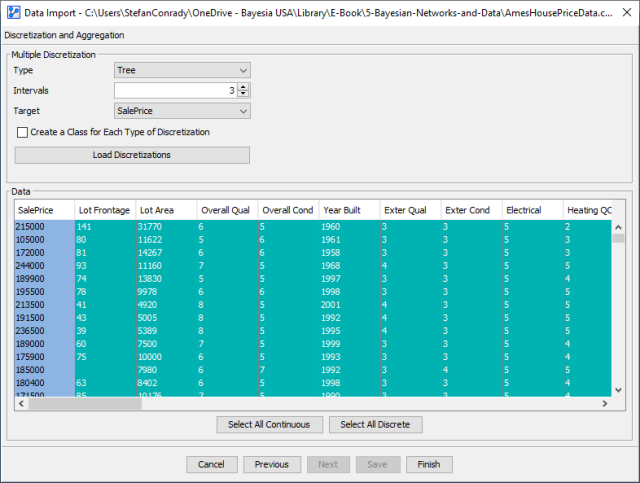Click Lot Frontage cell 93
The image size is (640, 483).
point(105,266)
